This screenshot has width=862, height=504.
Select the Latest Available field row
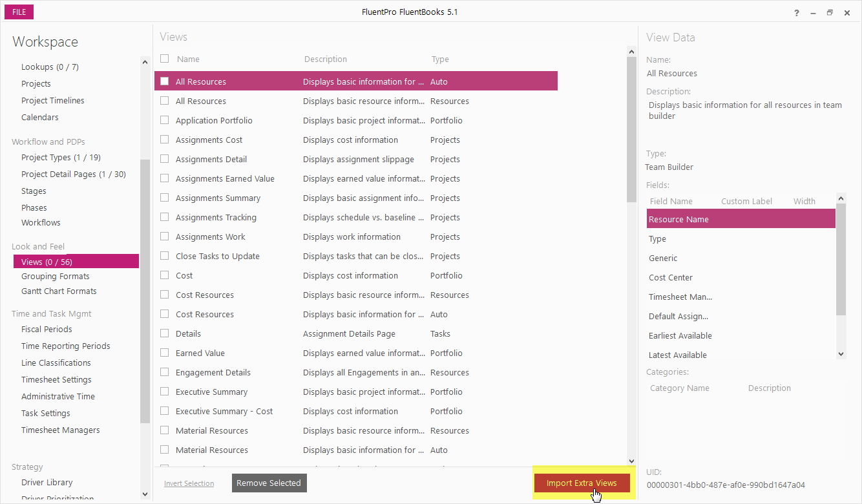point(741,355)
